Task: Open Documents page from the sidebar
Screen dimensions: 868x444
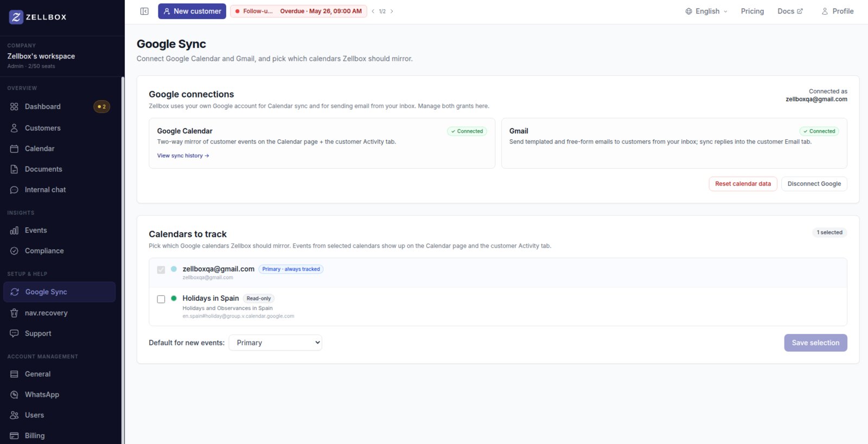Action: pyautogui.click(x=60, y=169)
